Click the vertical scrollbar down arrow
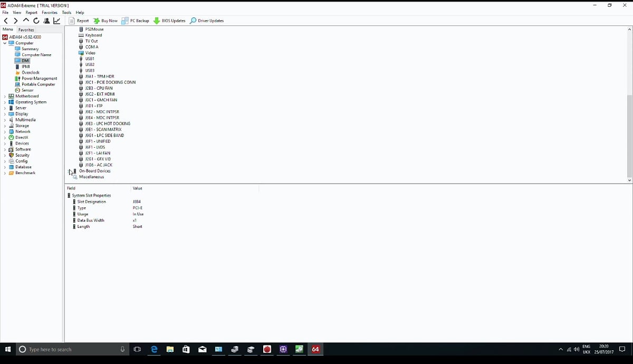Screen dimensions: 633x364 click(x=629, y=180)
